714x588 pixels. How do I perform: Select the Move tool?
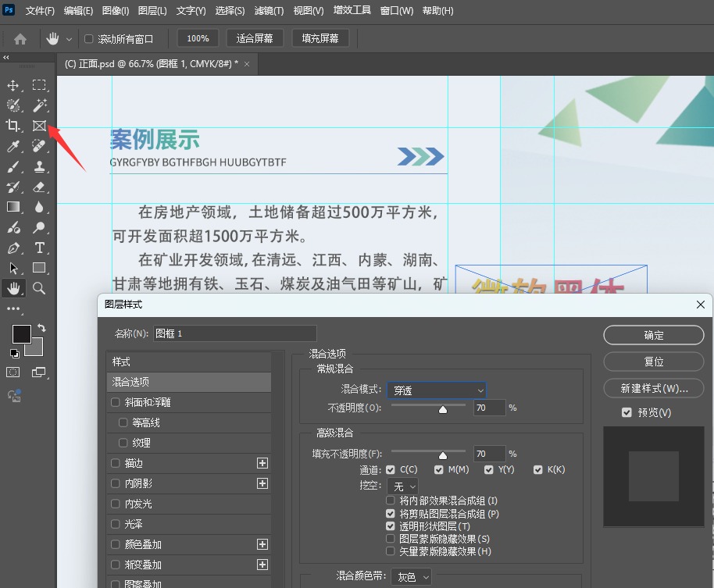tap(13, 85)
